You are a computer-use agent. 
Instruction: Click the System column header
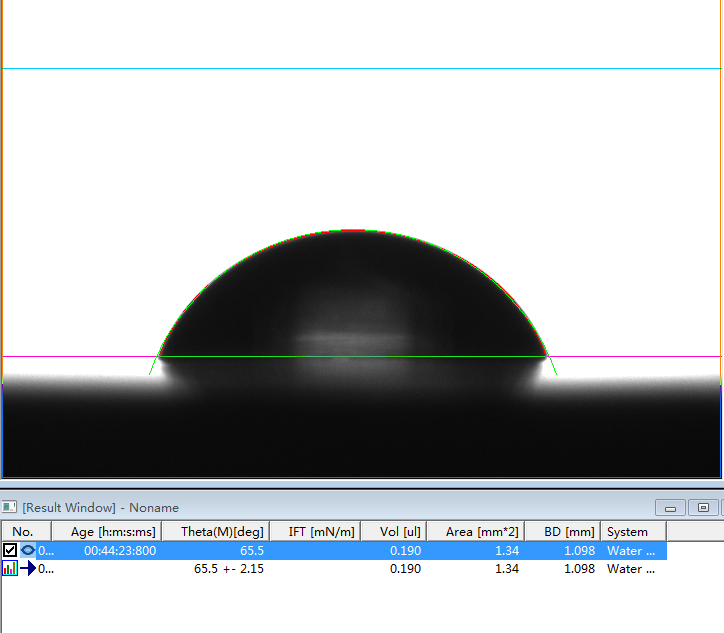pyautogui.click(x=627, y=532)
